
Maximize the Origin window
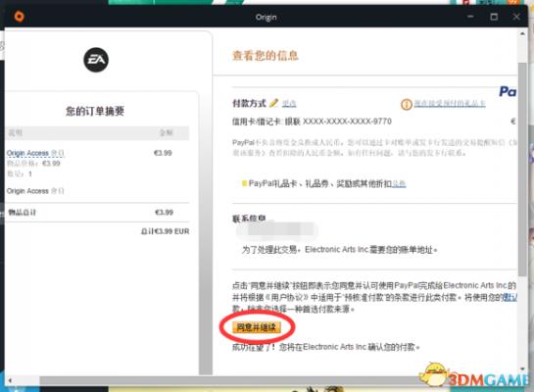tap(494, 17)
